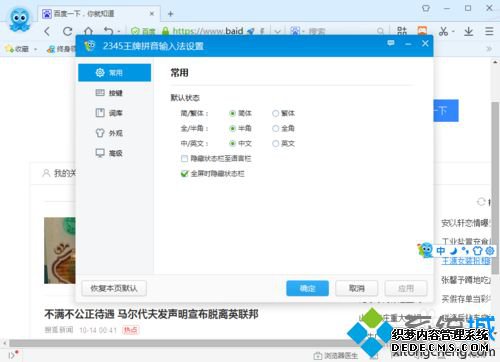Expand the 收藏 favorites dropdown
This screenshot has height=362, width=500.
(36, 49)
